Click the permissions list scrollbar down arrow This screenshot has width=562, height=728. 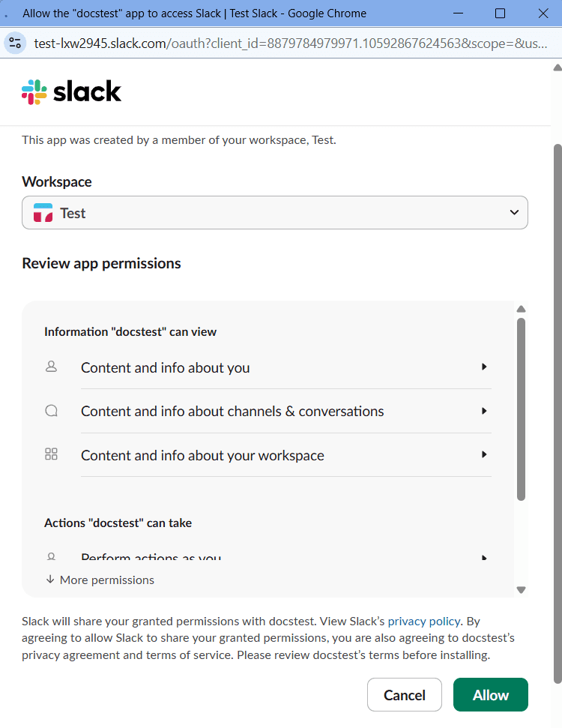tap(521, 590)
